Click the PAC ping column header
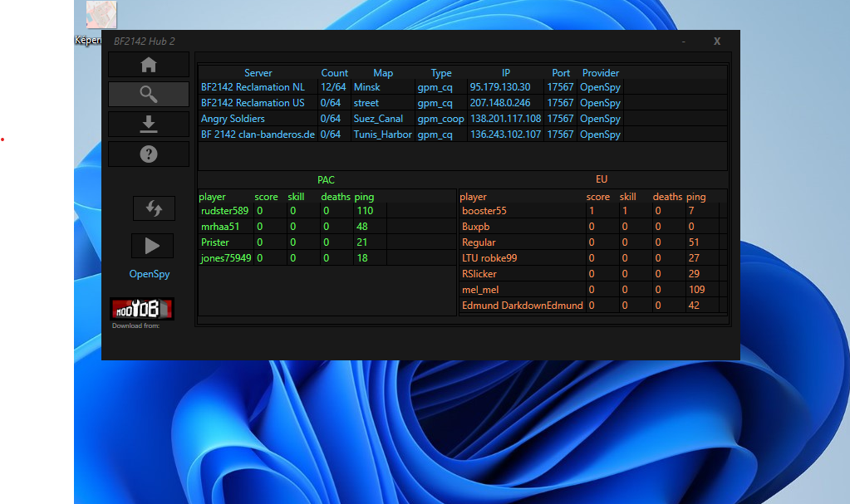 [364, 197]
